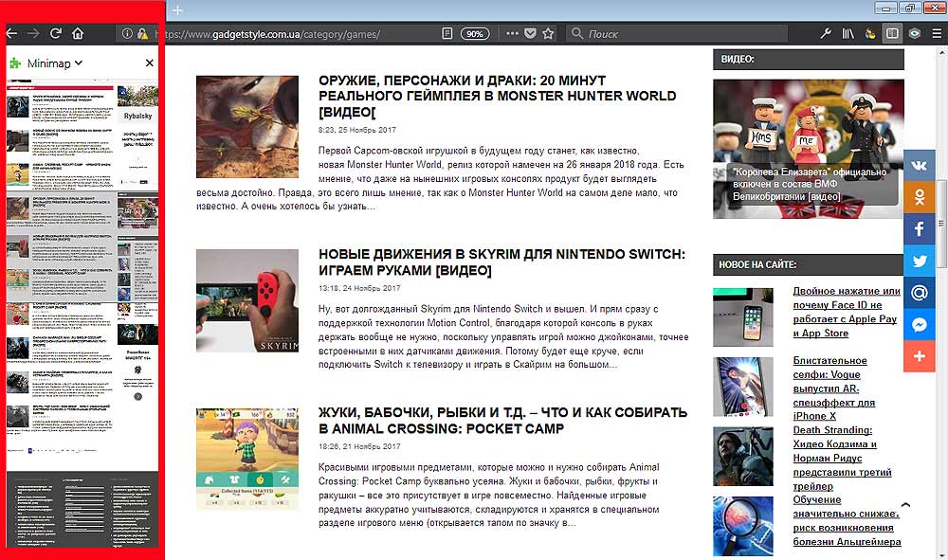
Task: Click the date 8:23, 25 Ноябрь 2017
Action: pyautogui.click(x=357, y=130)
